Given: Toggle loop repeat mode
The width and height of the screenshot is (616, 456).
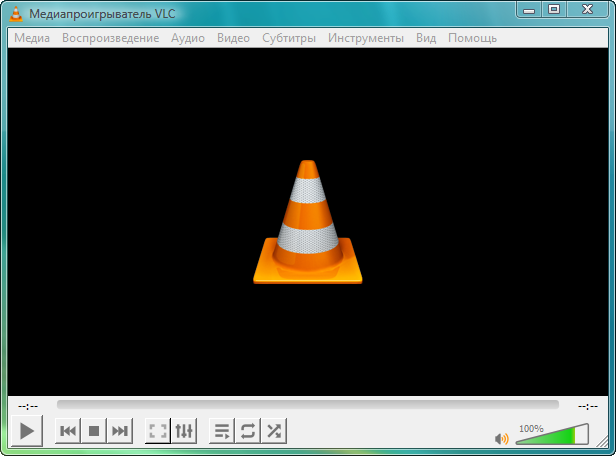Looking at the screenshot, I should click(x=248, y=431).
